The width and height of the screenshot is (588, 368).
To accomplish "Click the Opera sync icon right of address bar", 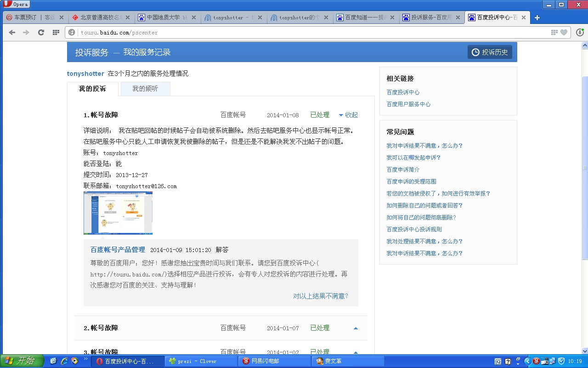I will click(x=580, y=32).
